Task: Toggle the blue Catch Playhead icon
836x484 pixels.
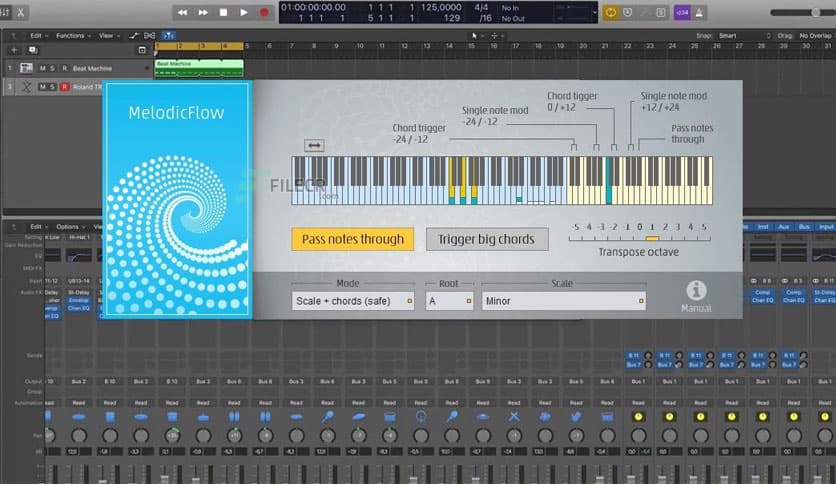Action: click(x=168, y=36)
